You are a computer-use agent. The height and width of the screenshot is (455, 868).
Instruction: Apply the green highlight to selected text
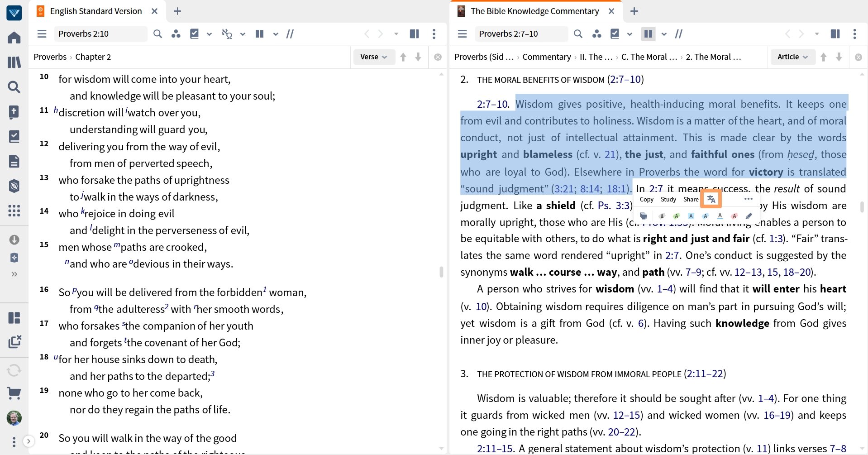pyautogui.click(x=676, y=216)
